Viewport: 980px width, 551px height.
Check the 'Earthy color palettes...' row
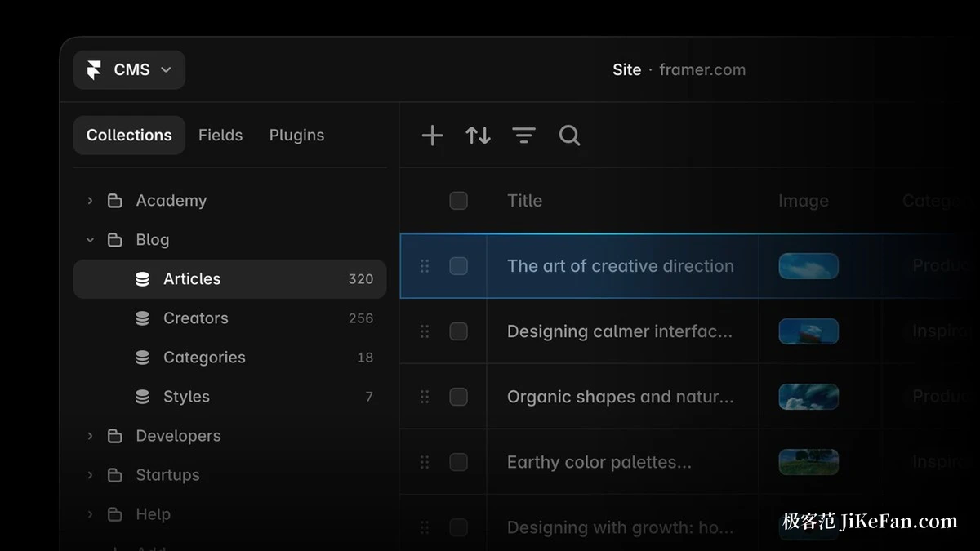point(459,462)
